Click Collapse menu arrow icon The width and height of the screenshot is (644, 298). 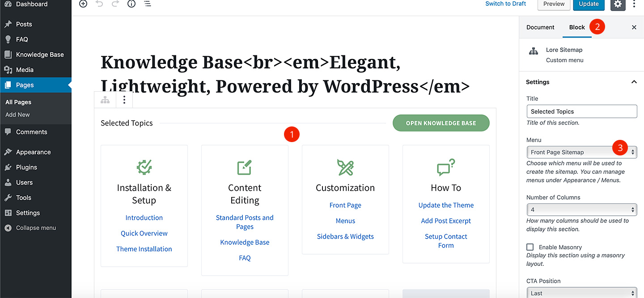click(x=8, y=228)
